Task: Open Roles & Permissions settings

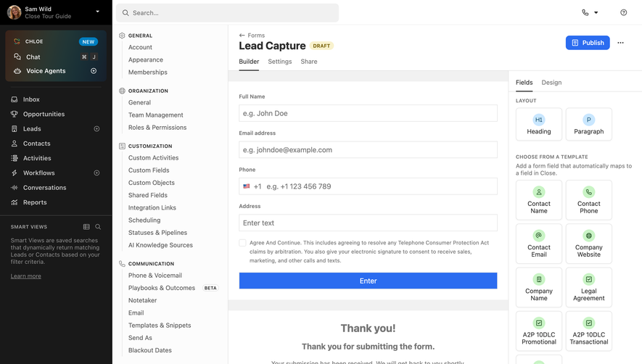Action: (x=157, y=128)
